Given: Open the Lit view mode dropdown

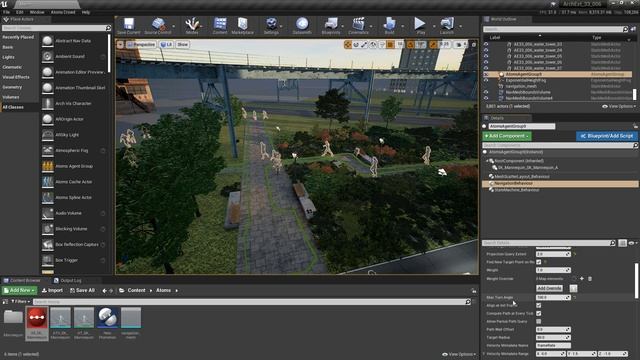Looking at the screenshot, I should 166,44.
